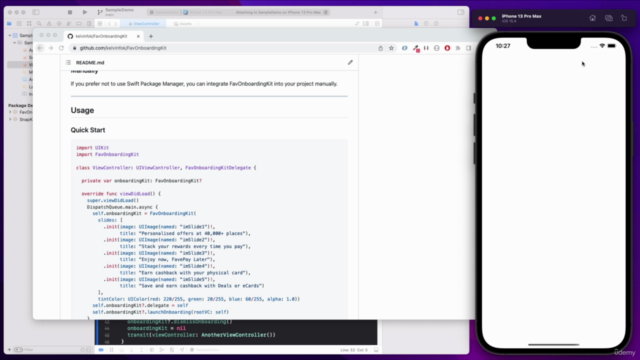Open the Xcode report navigator

tap(89, 24)
